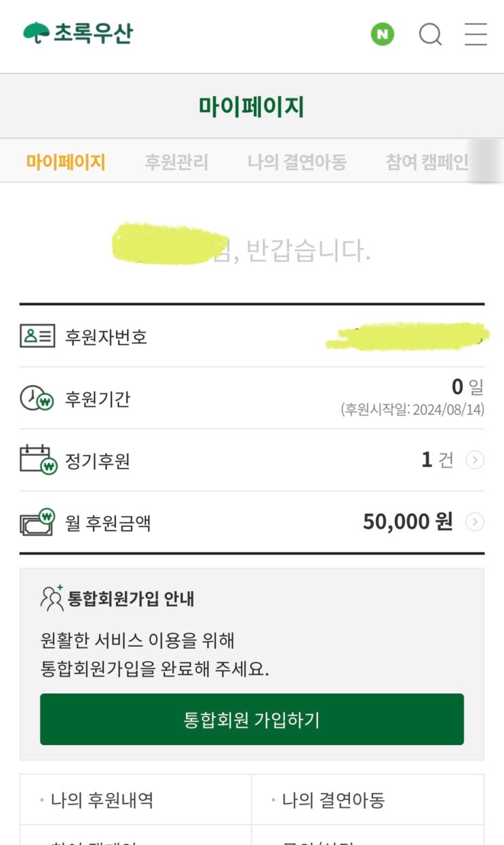Click the 후원자번호 ID card icon
Viewport: 504px width, 845px height.
(x=37, y=336)
